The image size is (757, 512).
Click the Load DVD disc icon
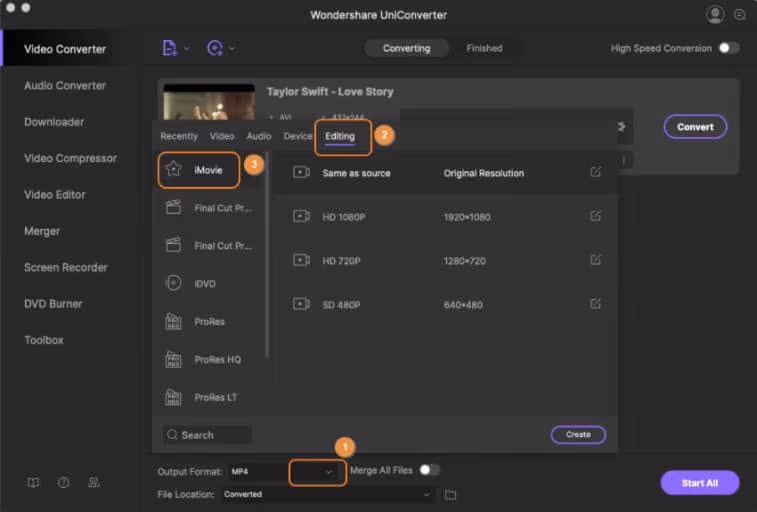click(215, 48)
